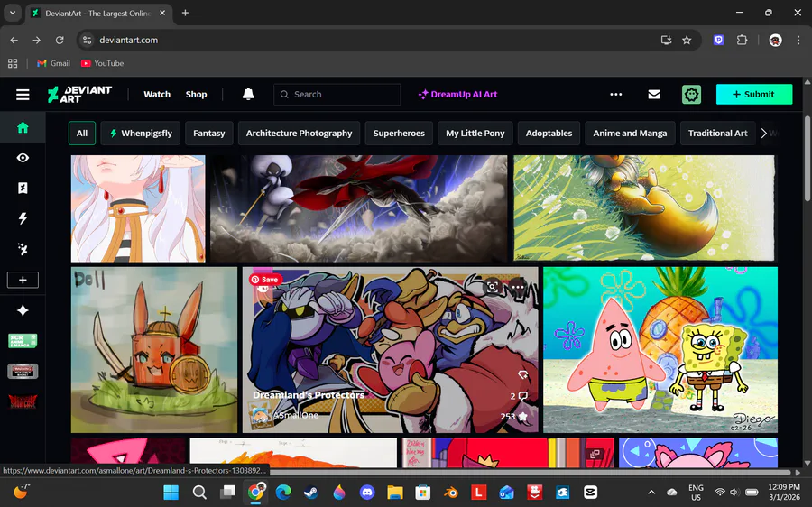This screenshot has width=812, height=507.
Task: Click the plus box in the sidebar
Action: click(x=23, y=280)
